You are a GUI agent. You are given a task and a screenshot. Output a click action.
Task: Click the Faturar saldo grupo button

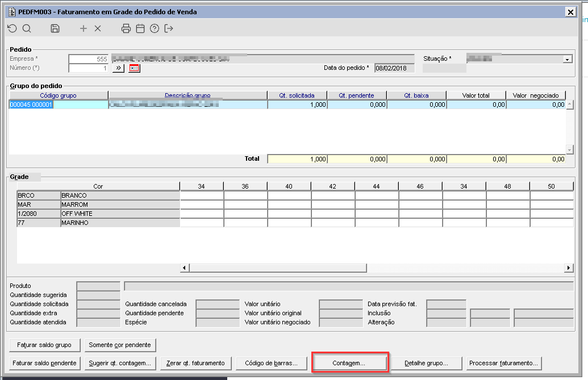(45, 345)
